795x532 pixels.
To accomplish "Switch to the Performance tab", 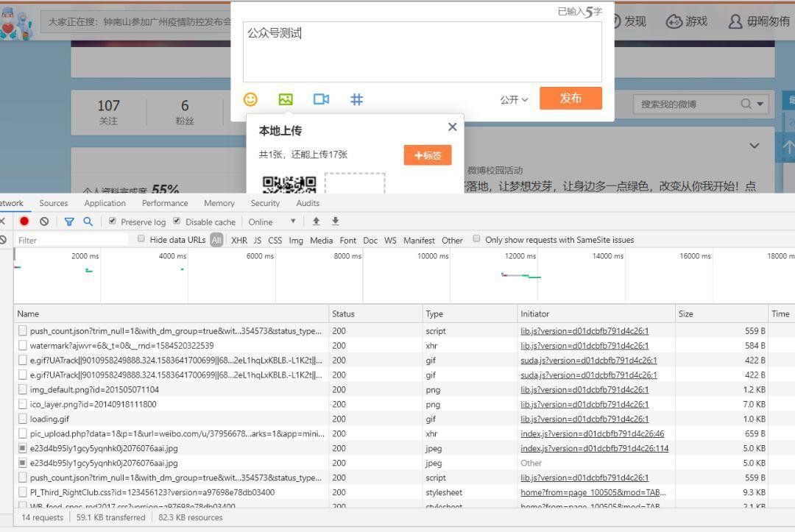I will coord(165,203).
